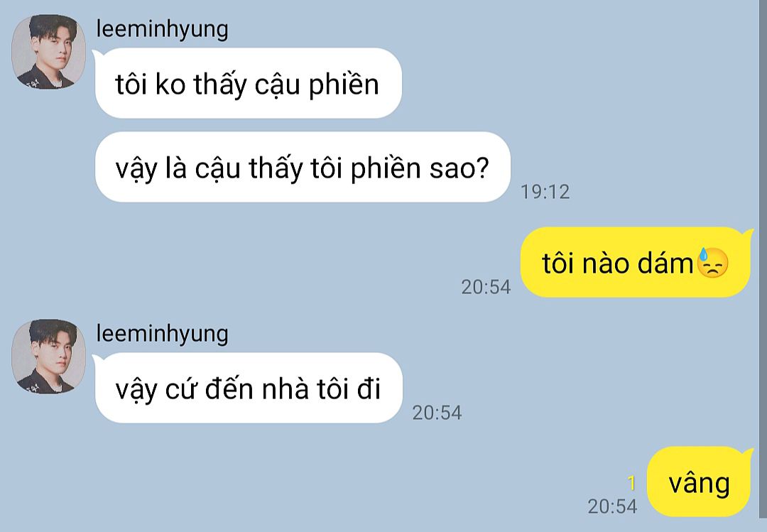
Task: Select the yellow message 'tôi nào dám'
Action: 635,262
